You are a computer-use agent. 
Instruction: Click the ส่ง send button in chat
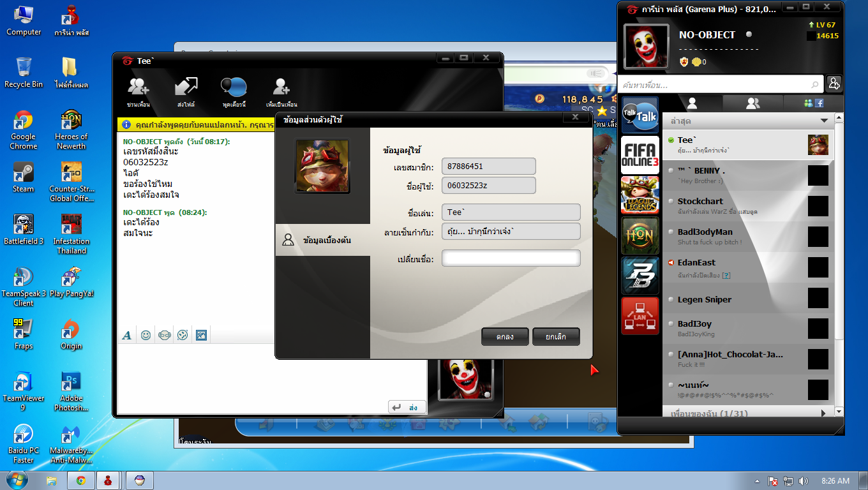coord(407,407)
